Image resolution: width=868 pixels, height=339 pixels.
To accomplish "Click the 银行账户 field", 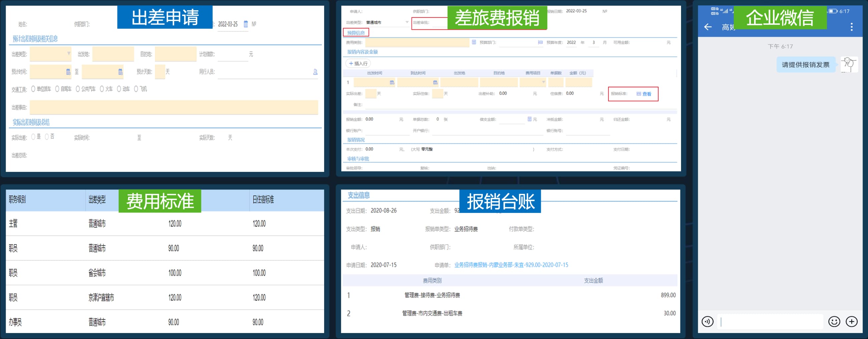I will click(387, 130).
